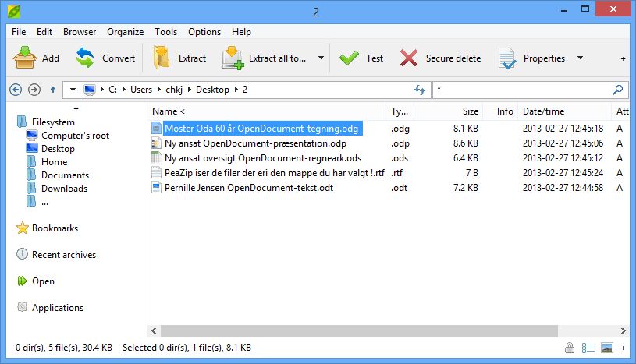Image resolution: width=636 pixels, height=364 pixels.
Task: Open the Help menu
Action: coord(241,32)
